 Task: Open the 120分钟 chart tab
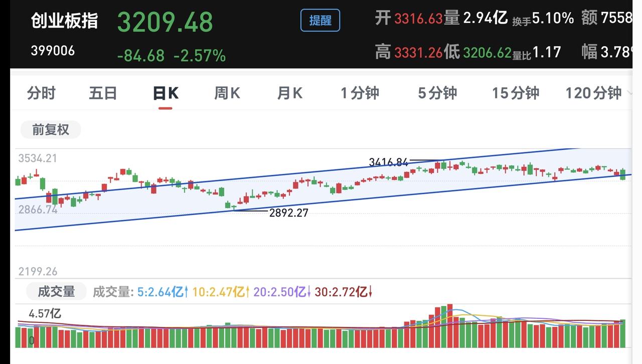[594, 93]
